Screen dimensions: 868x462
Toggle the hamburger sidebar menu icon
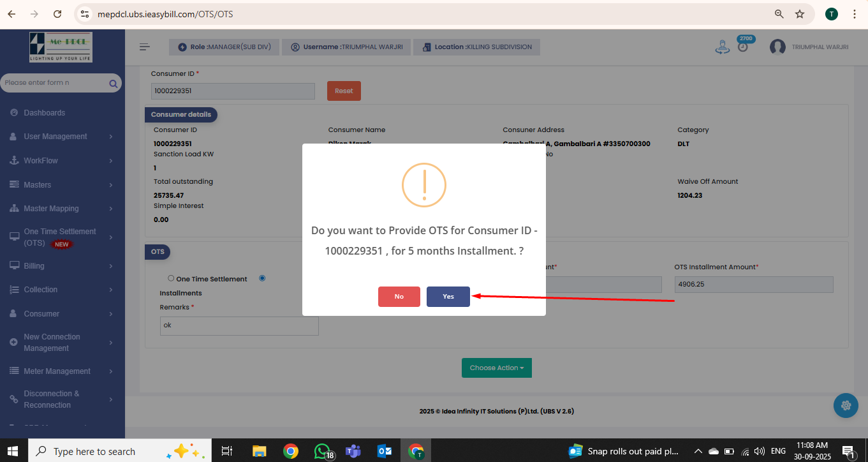(145, 47)
